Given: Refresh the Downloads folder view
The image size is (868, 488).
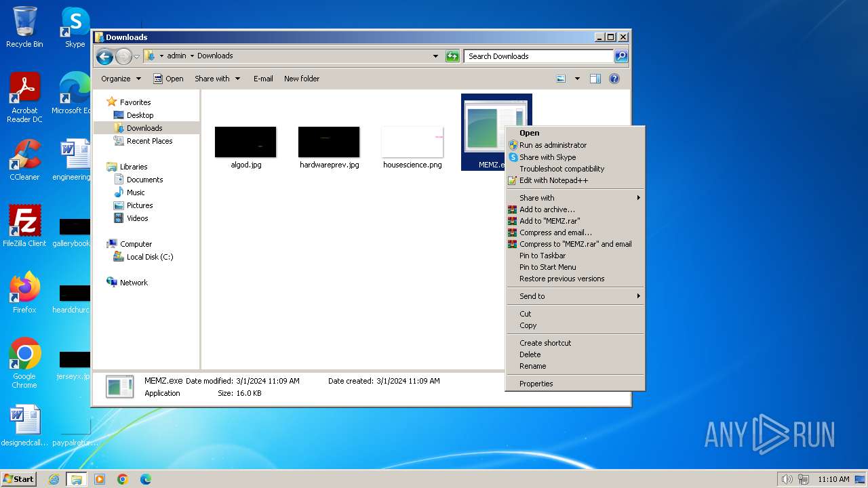Looking at the screenshot, I should click(452, 56).
